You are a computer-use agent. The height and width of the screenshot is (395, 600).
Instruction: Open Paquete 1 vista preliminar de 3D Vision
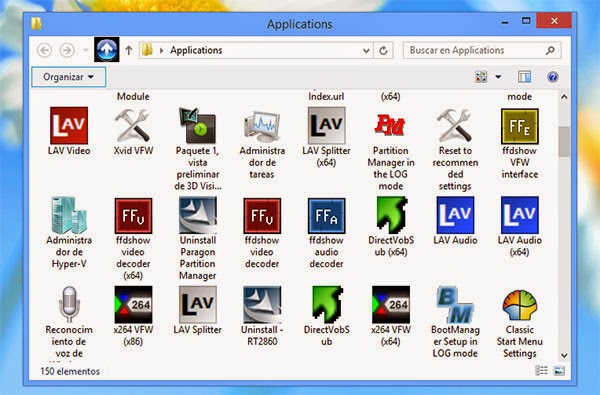pos(197,126)
